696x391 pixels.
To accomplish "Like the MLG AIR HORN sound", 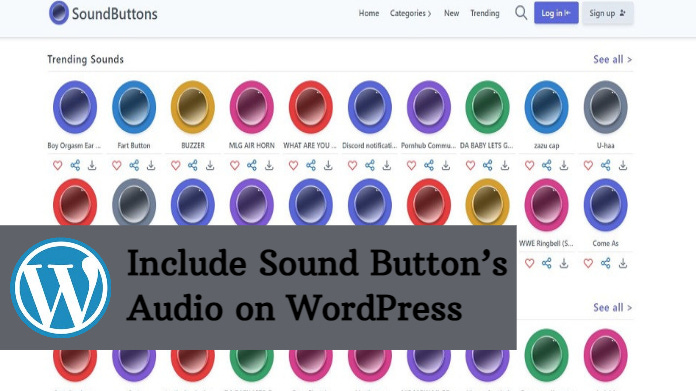I will click(x=235, y=166).
